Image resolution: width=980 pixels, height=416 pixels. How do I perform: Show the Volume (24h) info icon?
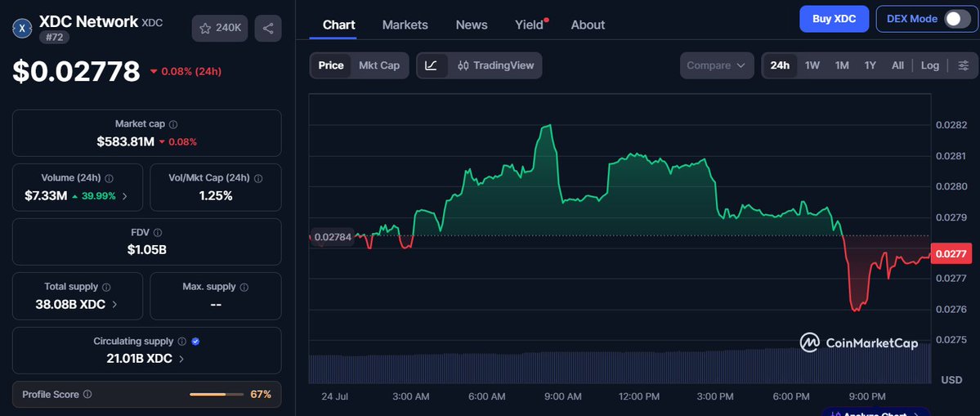coord(110,178)
